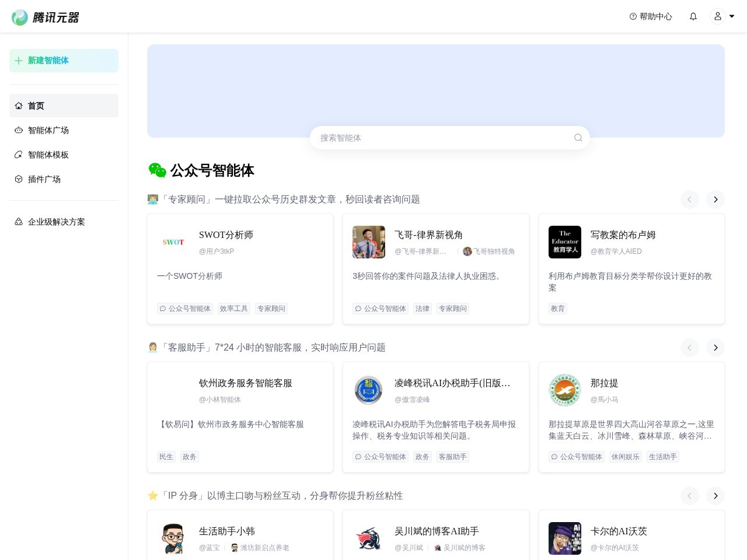Click the WeChat icon beside 公众号智能体 heading

coord(157,170)
